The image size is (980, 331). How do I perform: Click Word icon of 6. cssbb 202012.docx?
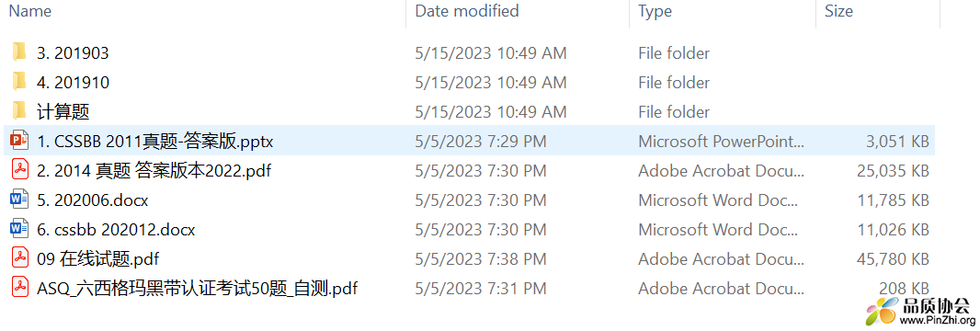point(19,229)
